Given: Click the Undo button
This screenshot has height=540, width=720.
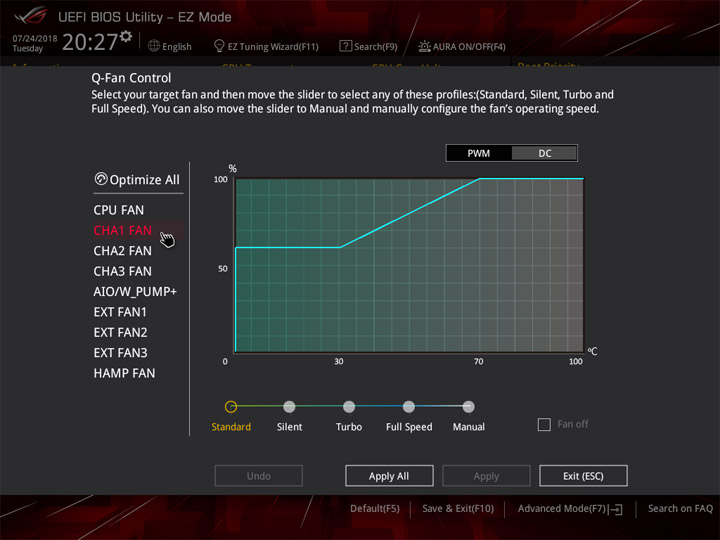Looking at the screenshot, I should tap(259, 476).
